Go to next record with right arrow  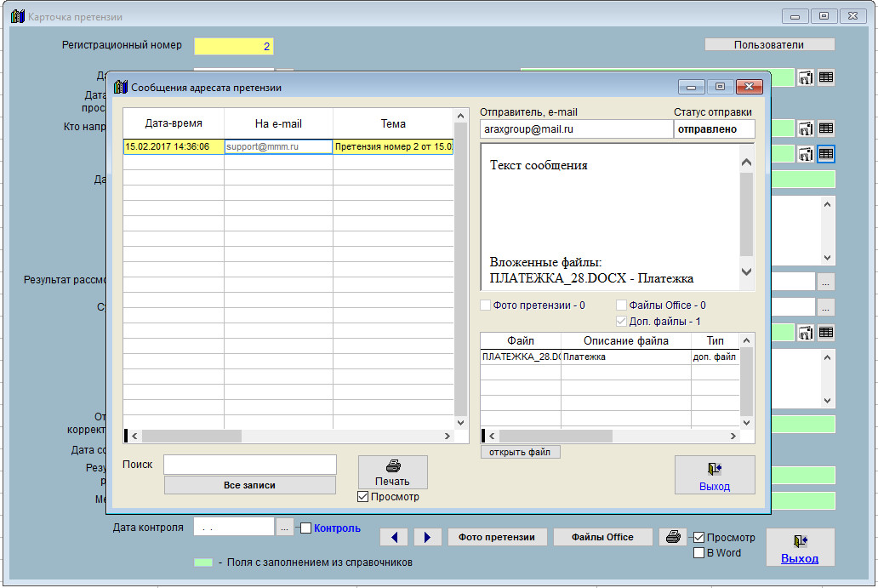tap(427, 537)
